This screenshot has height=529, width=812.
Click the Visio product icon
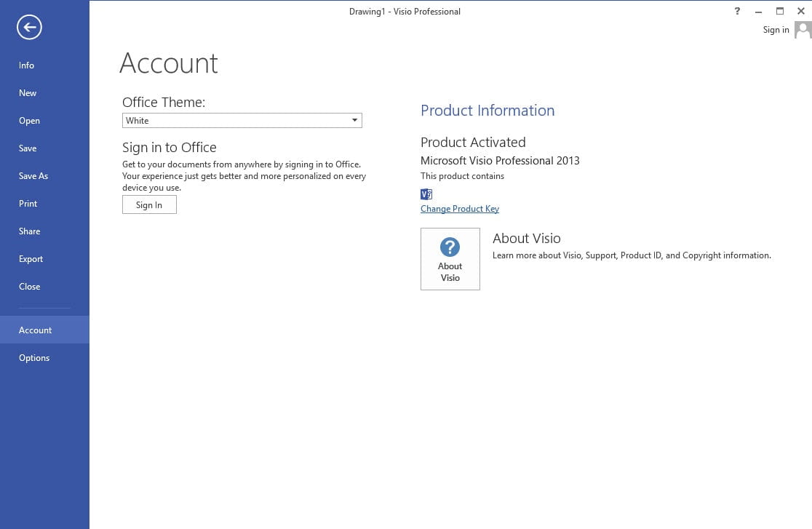click(426, 194)
